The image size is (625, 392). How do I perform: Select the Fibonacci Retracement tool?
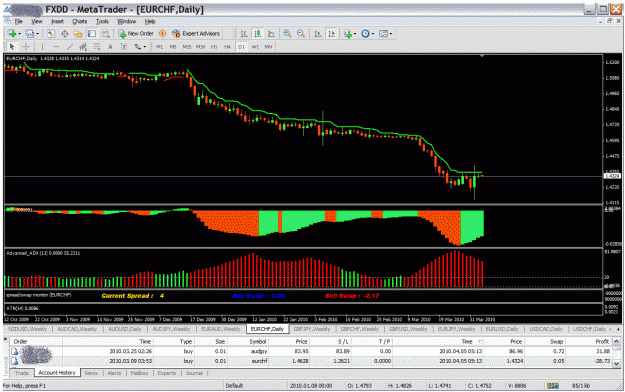point(96,47)
